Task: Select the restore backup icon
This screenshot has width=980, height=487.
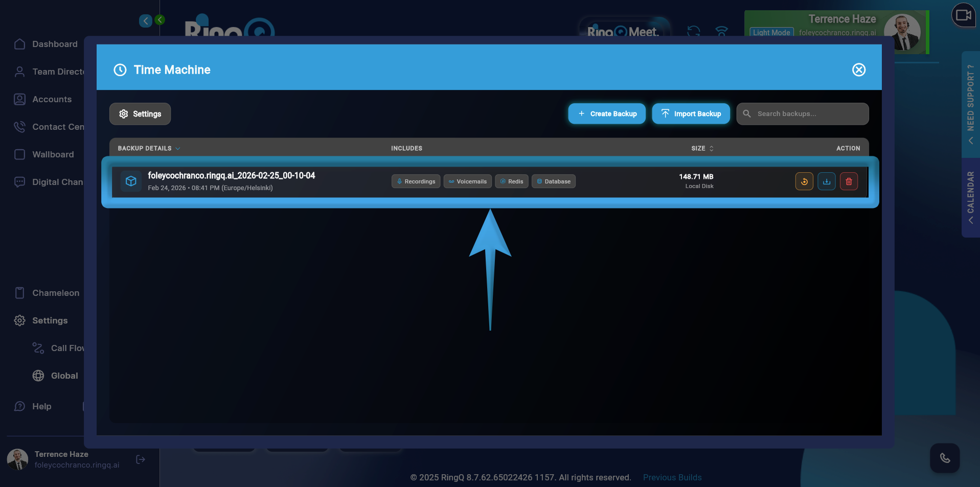Action: pyautogui.click(x=804, y=181)
